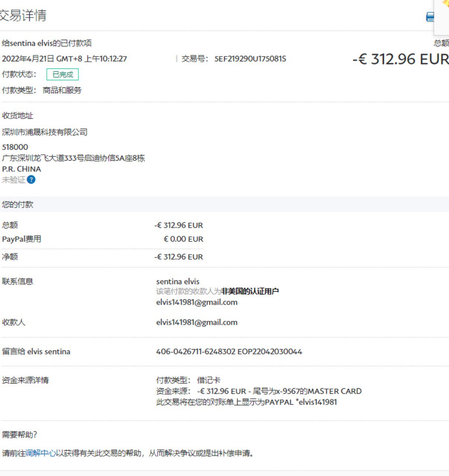
Task: Open the help icon beside 未验证
Action: 31,180
